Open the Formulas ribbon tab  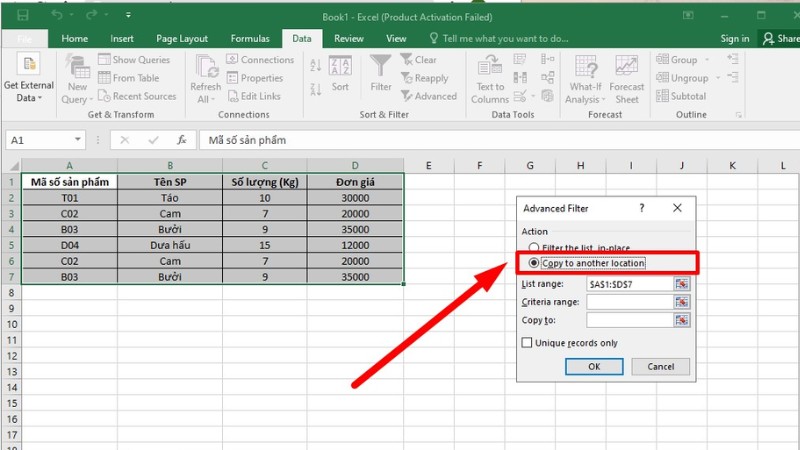point(249,38)
